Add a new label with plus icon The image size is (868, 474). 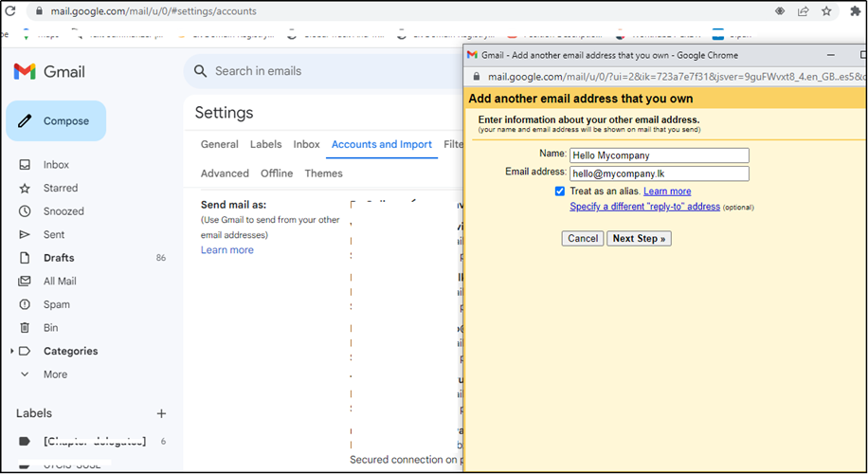click(161, 413)
